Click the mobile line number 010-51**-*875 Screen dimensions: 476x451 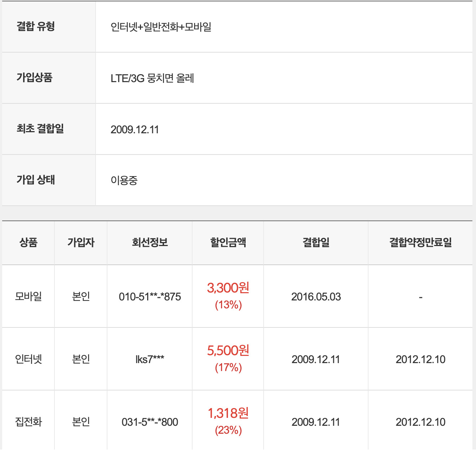click(x=150, y=297)
